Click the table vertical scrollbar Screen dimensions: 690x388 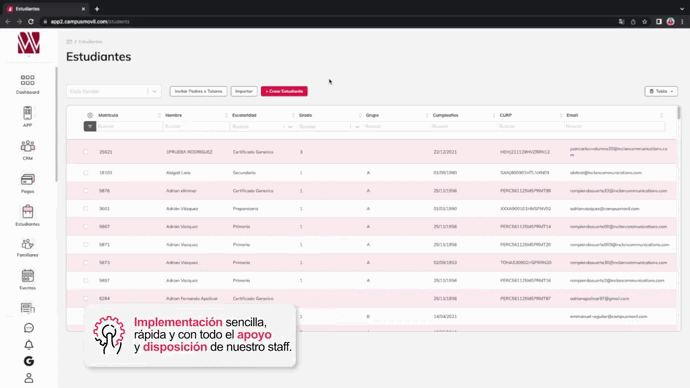(679, 112)
